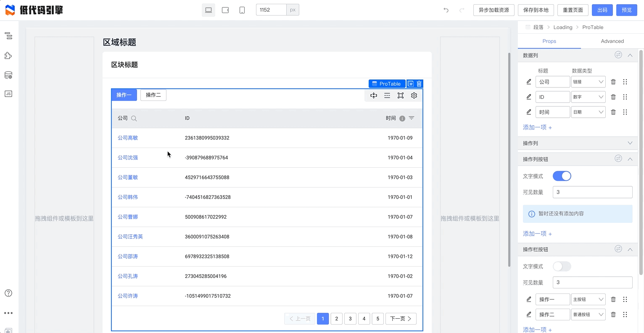Image resolution: width=644 pixels, height=333 pixels.
Task: Click the 操作一 button above the table
Action: pos(124,95)
